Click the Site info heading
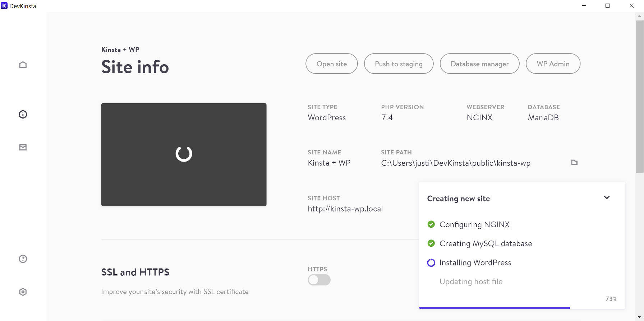 click(x=135, y=67)
